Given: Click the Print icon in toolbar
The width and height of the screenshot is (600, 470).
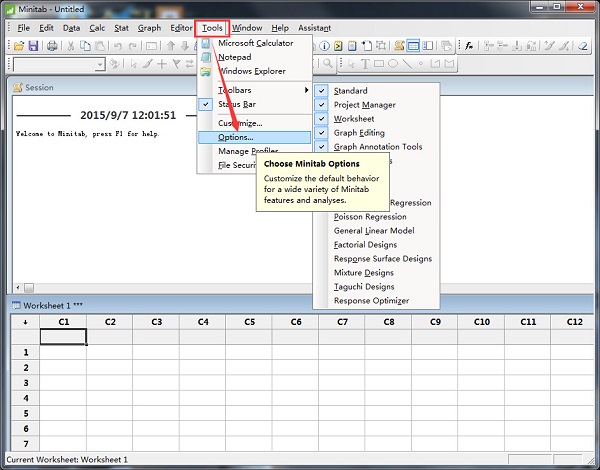Looking at the screenshot, I should coord(52,46).
